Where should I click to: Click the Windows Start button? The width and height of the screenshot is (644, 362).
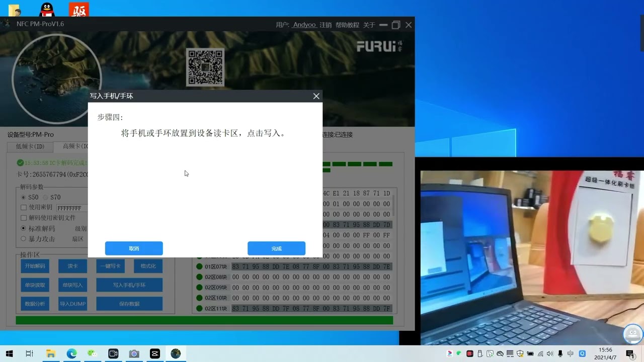pyautogui.click(x=9, y=354)
